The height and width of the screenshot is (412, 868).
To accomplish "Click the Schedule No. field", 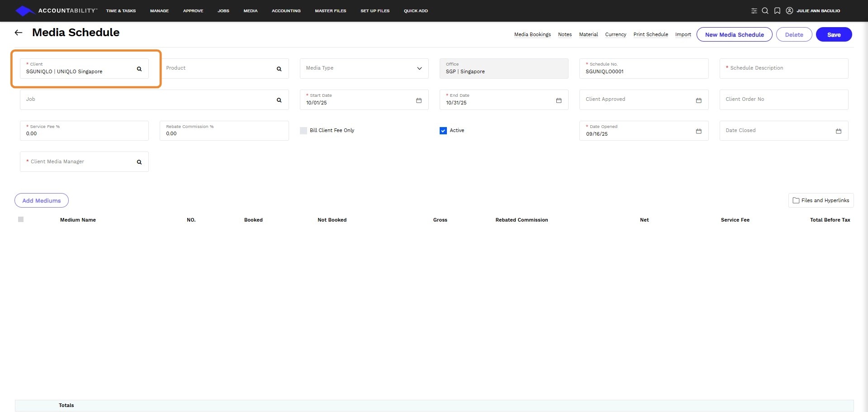I will click(644, 68).
